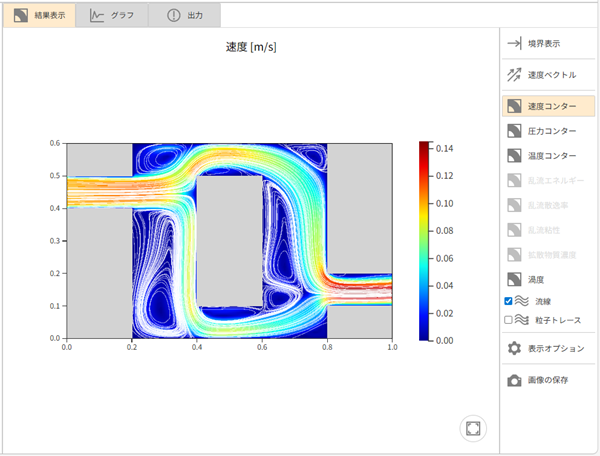Select 速度コンター velocity contour
600x456 pixels.
pos(548,105)
